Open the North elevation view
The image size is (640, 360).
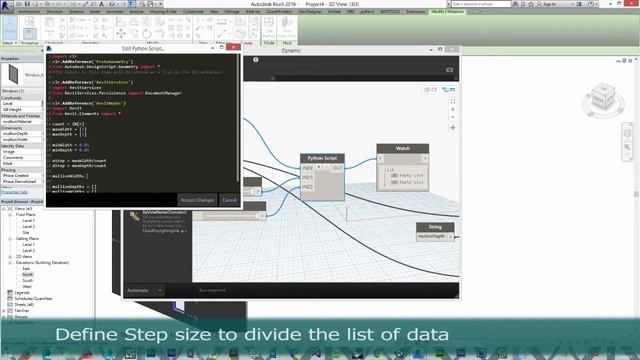coord(27,275)
